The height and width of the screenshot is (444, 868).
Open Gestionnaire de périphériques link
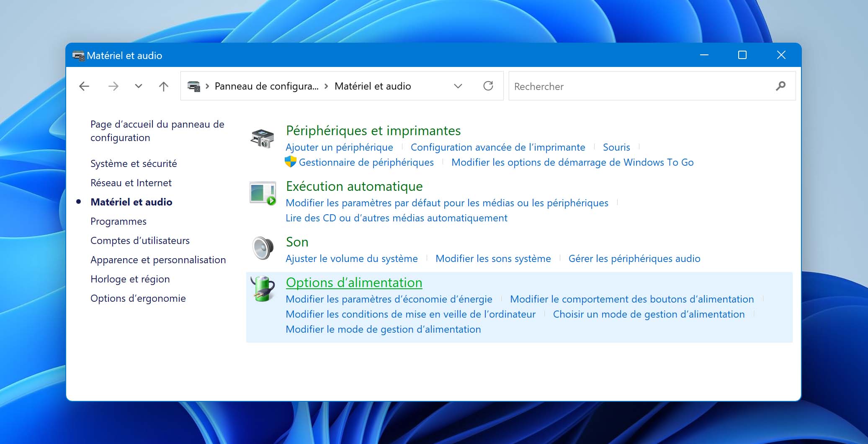click(x=366, y=162)
